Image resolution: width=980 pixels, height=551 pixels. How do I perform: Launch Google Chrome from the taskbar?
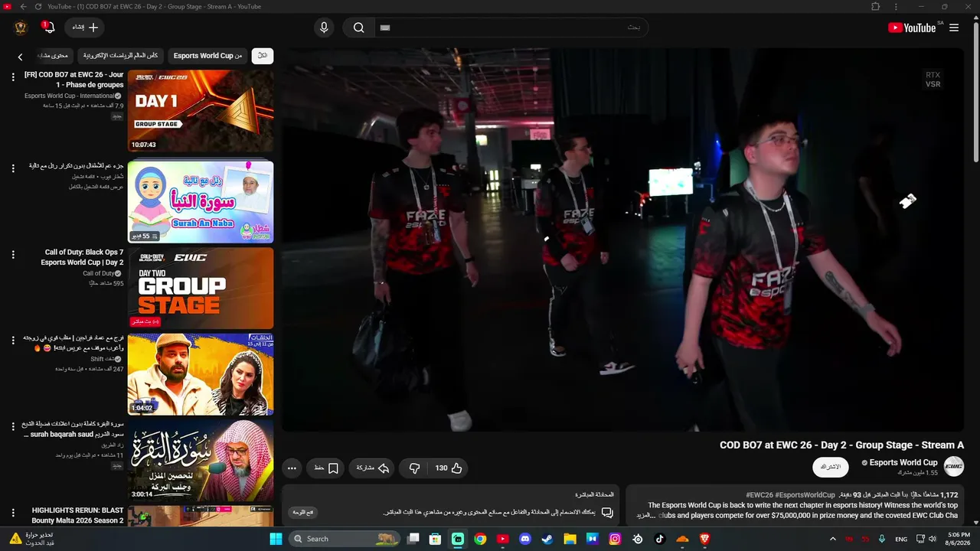480,539
